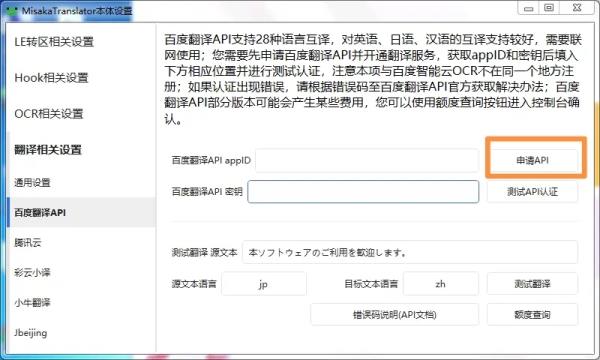The width and height of the screenshot is (600, 360).
Task: Click the 百度翻译API appID label
Action: pyautogui.click(x=211, y=160)
